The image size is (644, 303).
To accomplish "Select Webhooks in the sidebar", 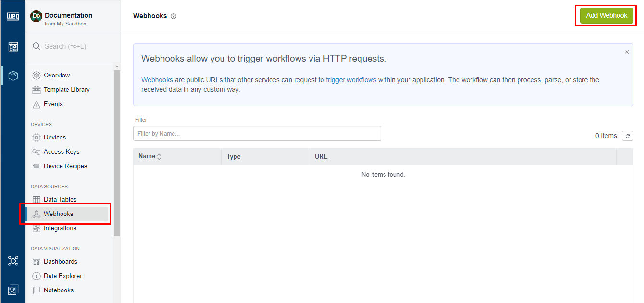I will 66,214.
